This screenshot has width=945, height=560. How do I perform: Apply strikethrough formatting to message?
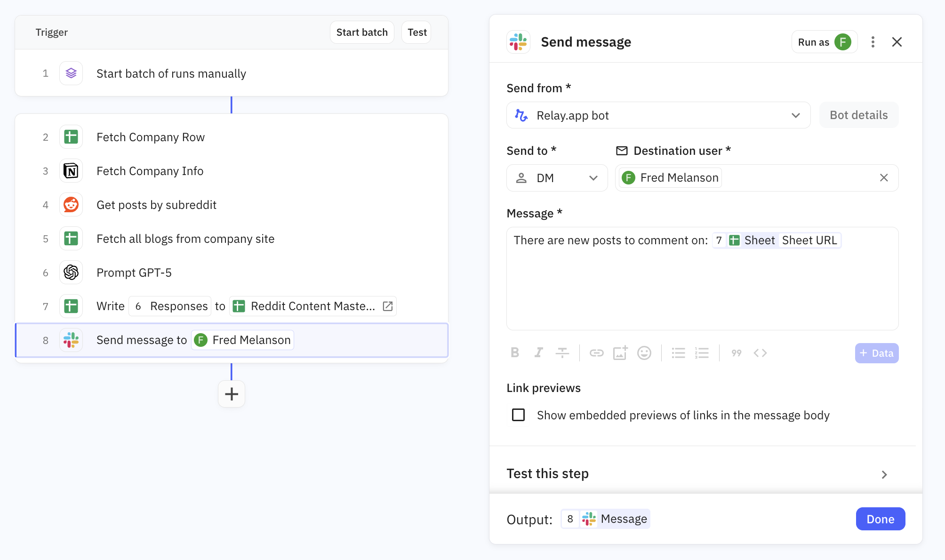562,353
